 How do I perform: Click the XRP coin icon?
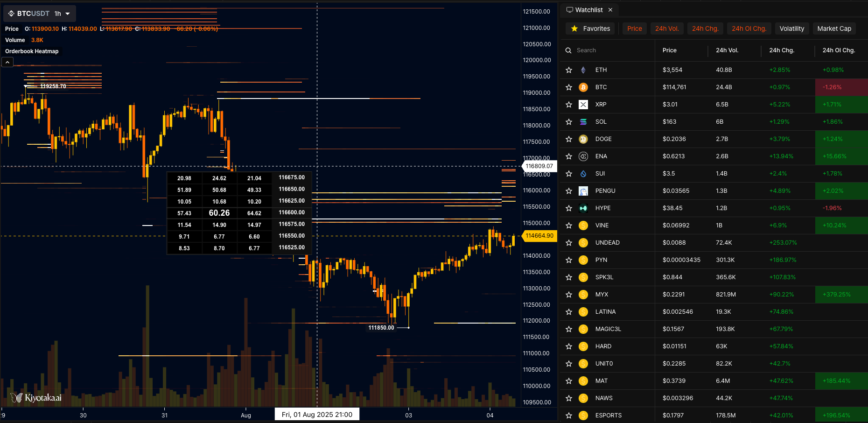583,105
